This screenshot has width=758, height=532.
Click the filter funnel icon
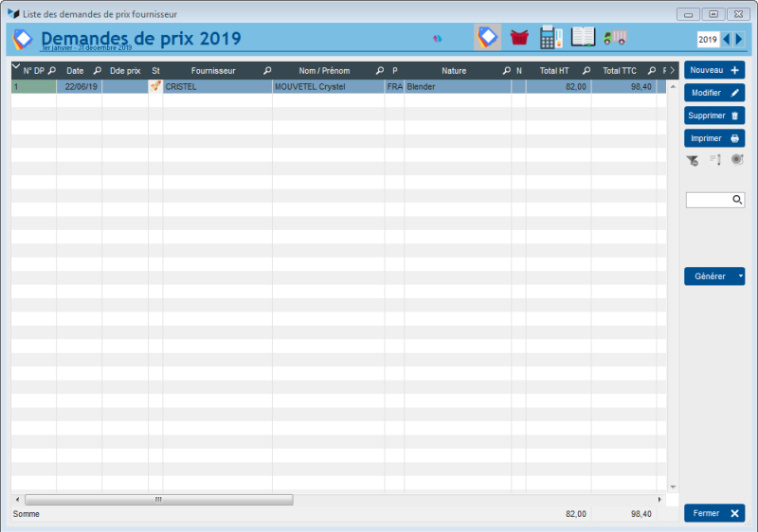pos(693,160)
